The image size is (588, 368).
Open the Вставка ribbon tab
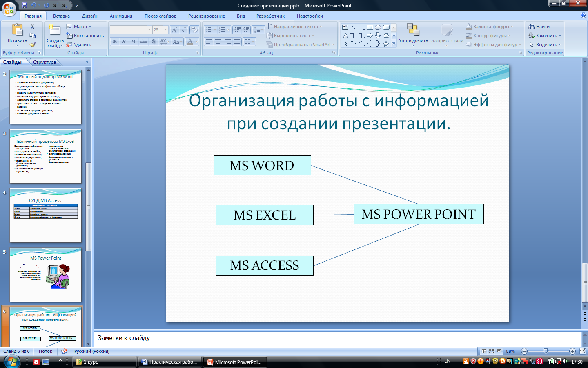click(61, 16)
